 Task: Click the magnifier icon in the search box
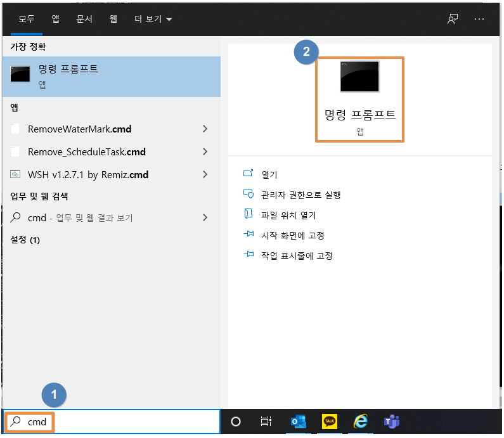pyautogui.click(x=15, y=422)
